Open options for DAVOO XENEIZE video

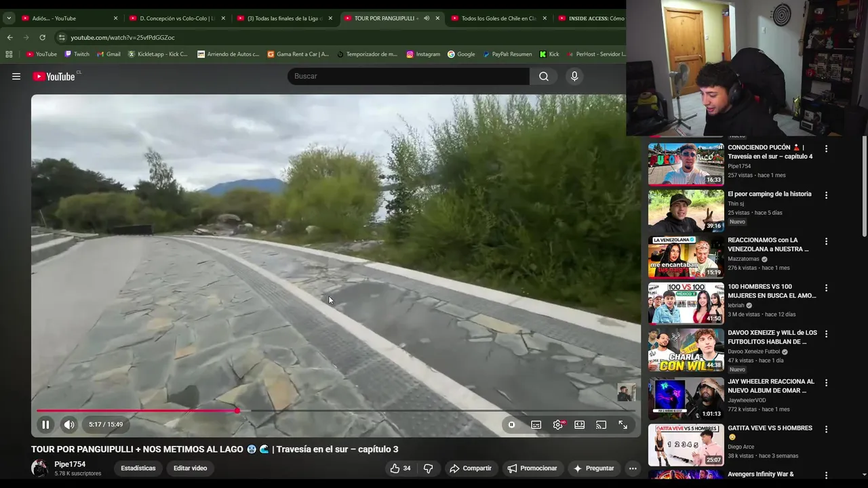[x=826, y=334]
